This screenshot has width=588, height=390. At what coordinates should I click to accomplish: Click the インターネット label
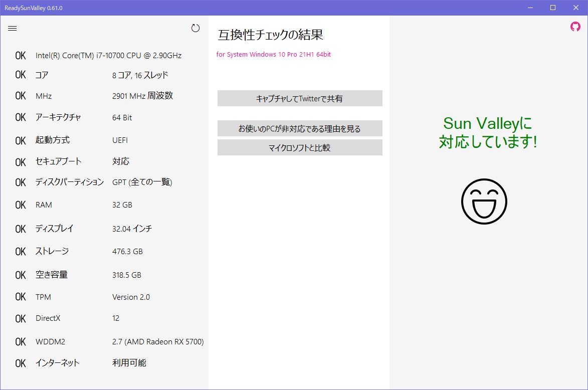(57, 362)
